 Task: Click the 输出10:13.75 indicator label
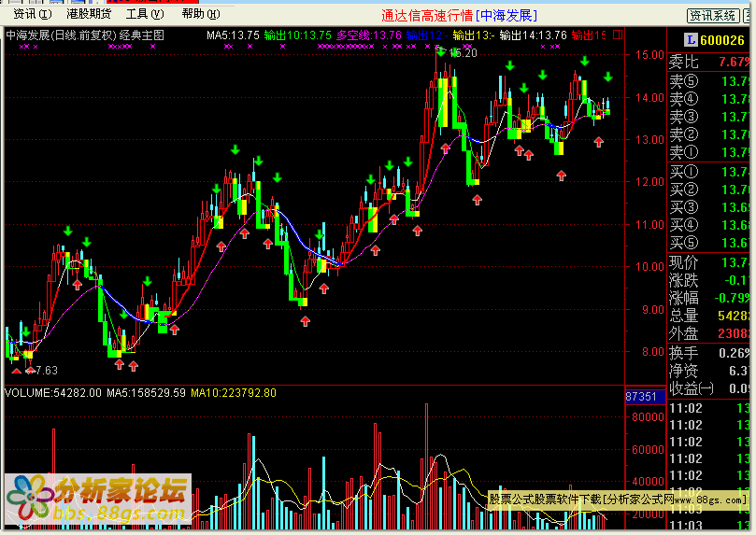[x=297, y=35]
